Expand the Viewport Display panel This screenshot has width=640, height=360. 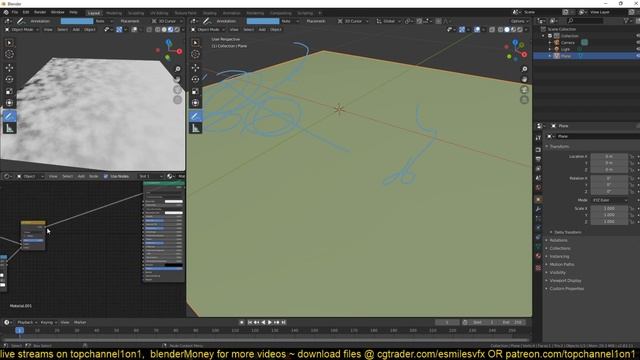pos(565,281)
